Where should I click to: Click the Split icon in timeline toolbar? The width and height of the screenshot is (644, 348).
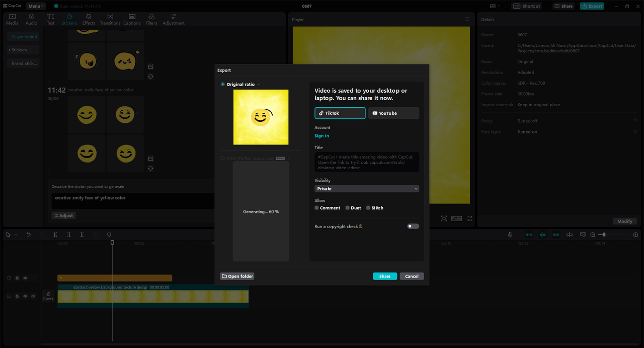click(55, 235)
